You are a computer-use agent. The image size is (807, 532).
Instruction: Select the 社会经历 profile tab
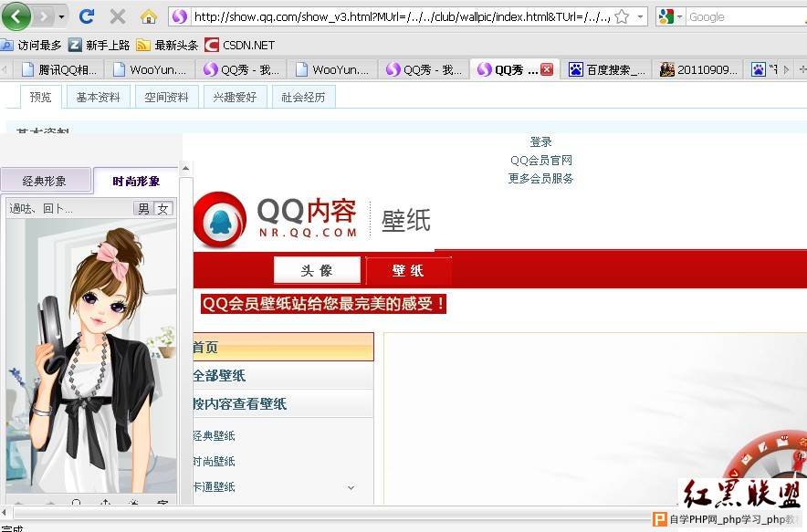pos(303,97)
